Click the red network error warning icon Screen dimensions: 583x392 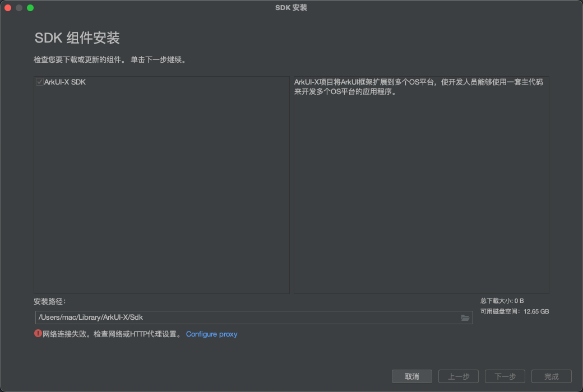pos(38,333)
